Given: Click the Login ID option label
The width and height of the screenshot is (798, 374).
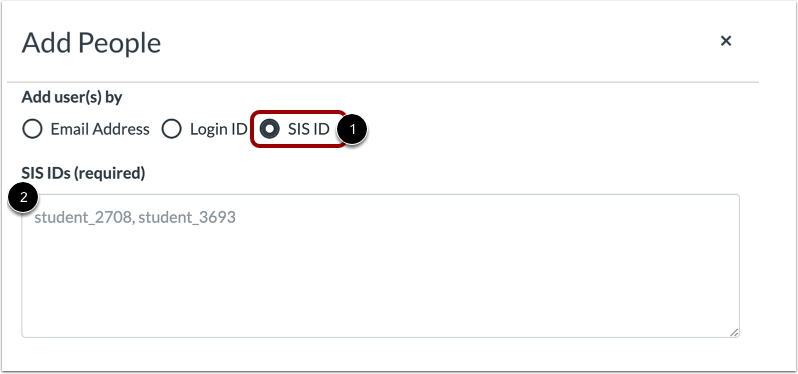Looking at the screenshot, I should pos(218,129).
